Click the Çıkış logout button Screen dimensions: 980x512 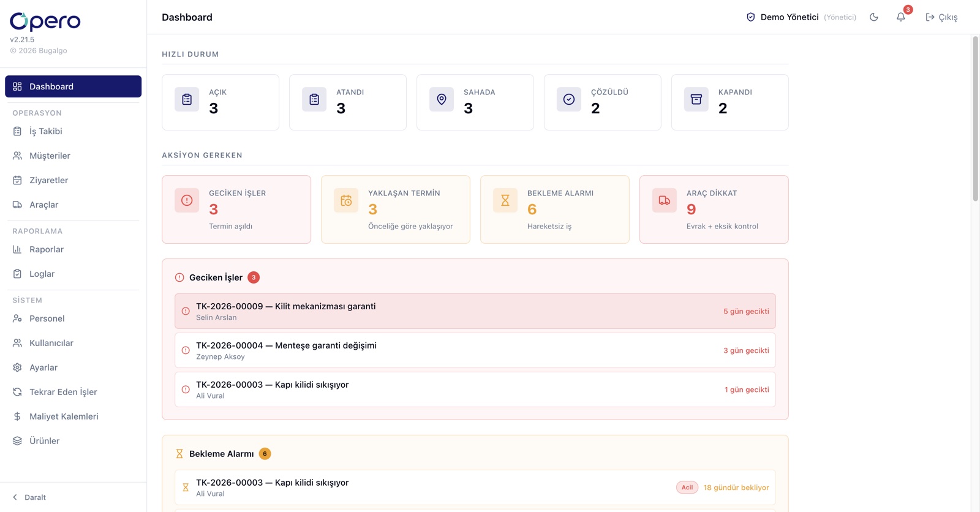941,17
